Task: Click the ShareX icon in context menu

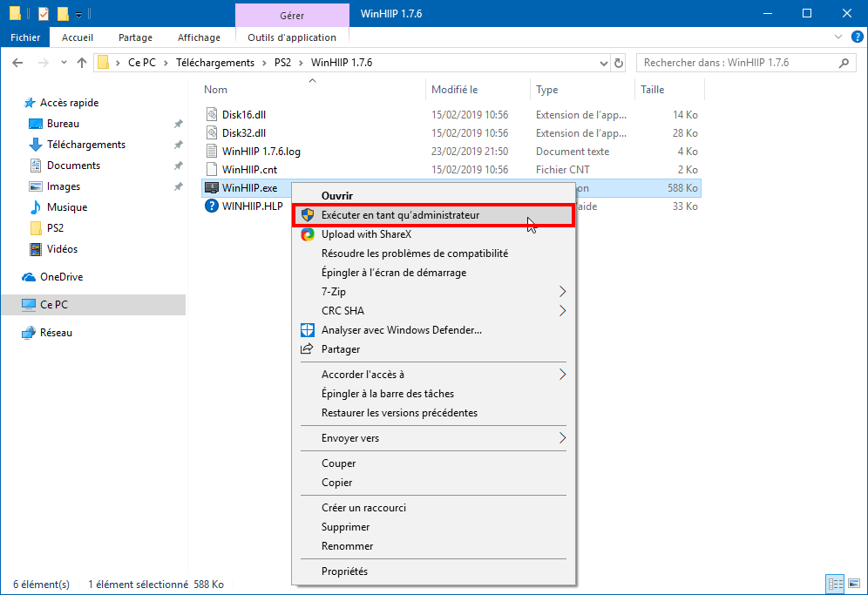Action: point(308,234)
